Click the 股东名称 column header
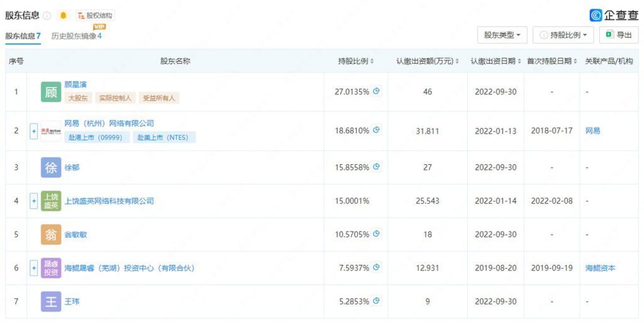Viewport: 644px width, 324px height. coord(175,61)
